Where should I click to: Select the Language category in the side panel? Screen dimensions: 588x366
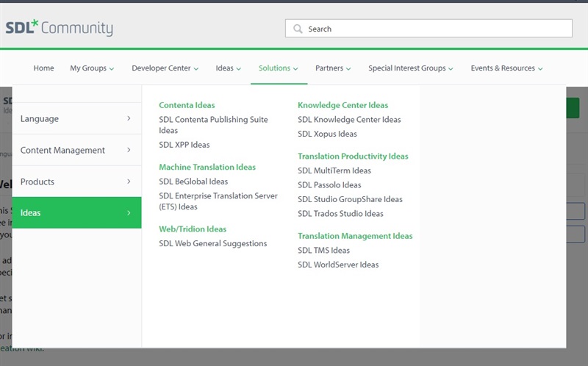[x=77, y=118]
